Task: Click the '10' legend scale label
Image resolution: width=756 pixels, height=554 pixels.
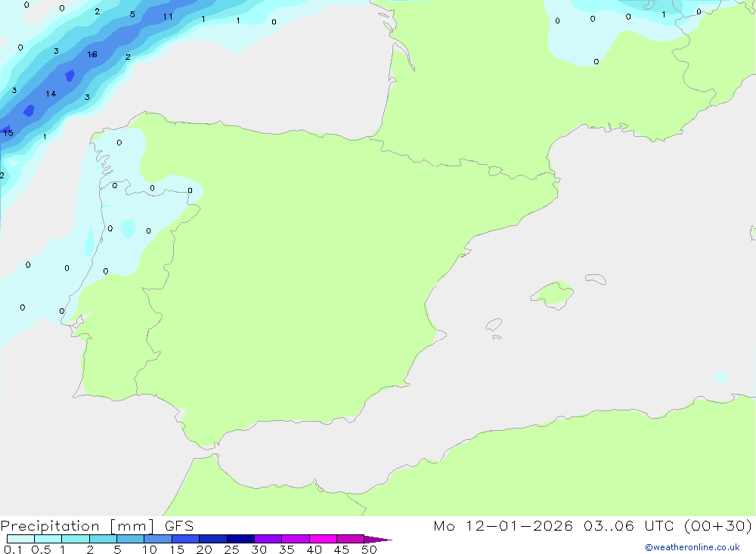Action: [x=150, y=549]
